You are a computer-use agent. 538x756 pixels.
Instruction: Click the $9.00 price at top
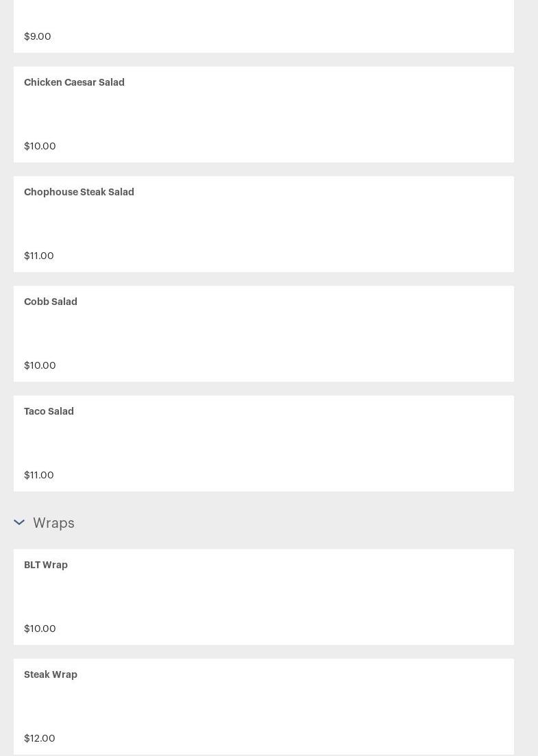pyautogui.click(x=38, y=36)
